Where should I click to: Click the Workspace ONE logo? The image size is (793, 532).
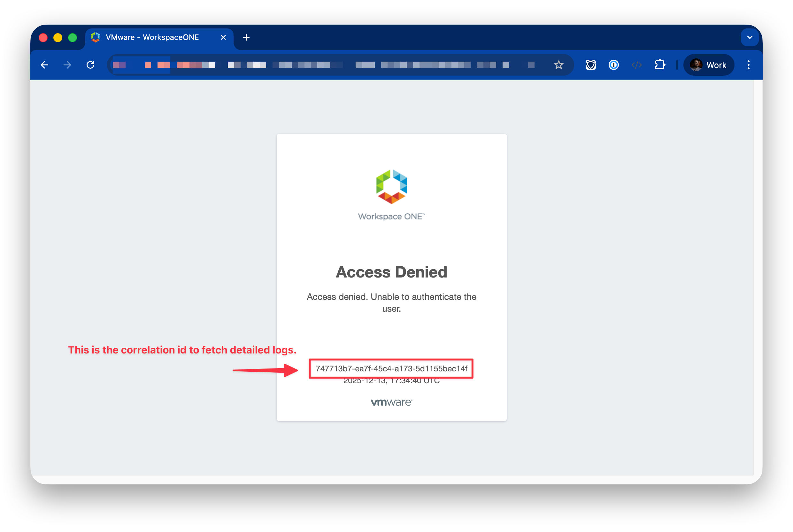[391, 186]
